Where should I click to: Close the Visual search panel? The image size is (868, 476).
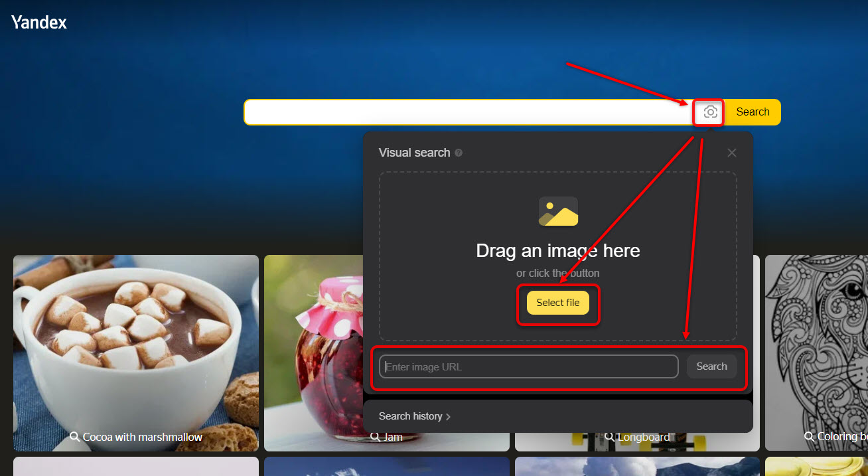coord(731,153)
